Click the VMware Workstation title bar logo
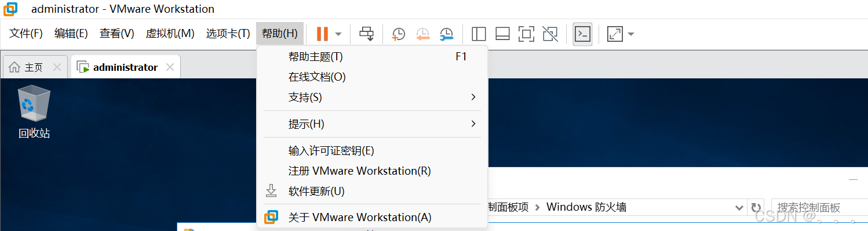Screen dimensions: 868x231 [10, 9]
